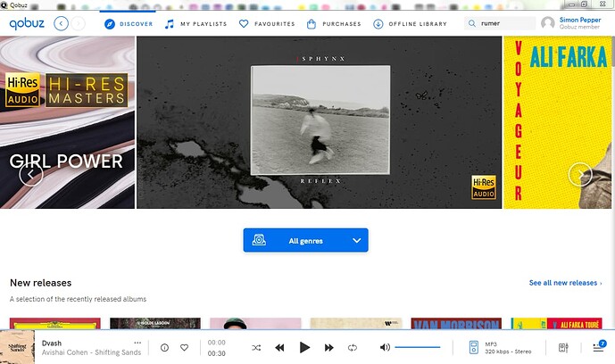Go back with the navigation arrow
615x364 pixels.
point(61,23)
